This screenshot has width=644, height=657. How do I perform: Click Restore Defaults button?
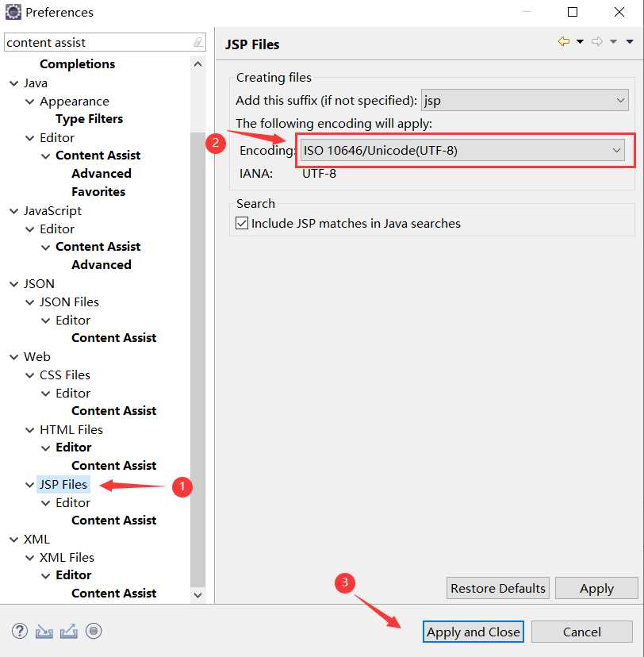[x=498, y=588]
